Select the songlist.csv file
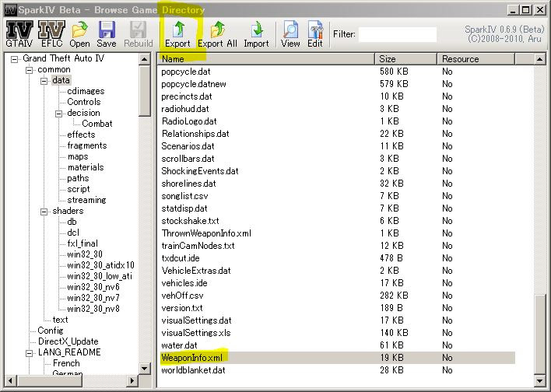Viewport: 551px width, 392px height. point(184,196)
